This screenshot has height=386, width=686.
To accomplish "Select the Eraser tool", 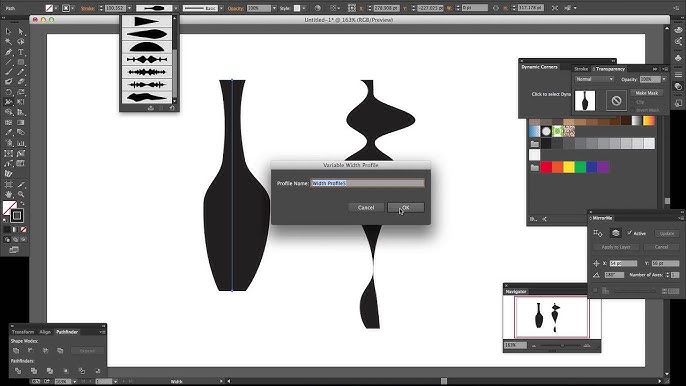I will (21, 82).
